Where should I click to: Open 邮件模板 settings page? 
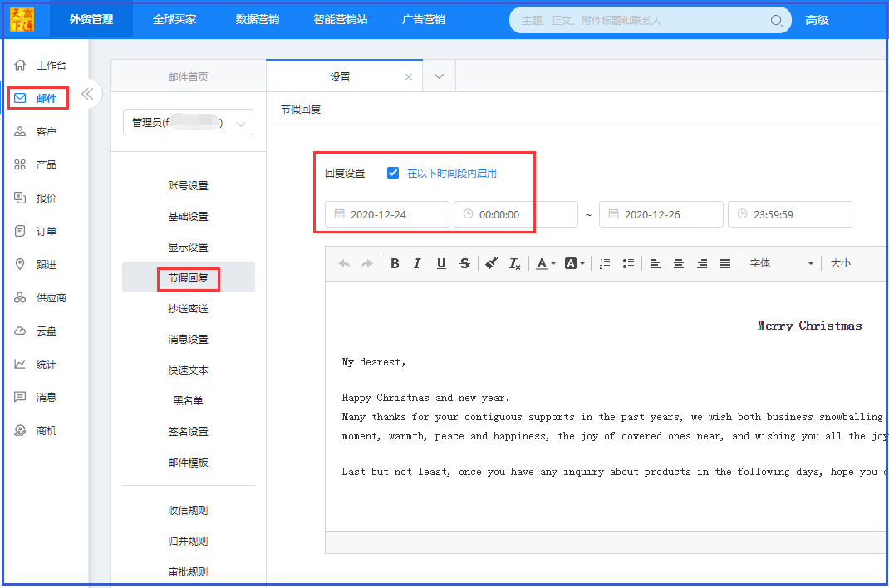[188, 463]
